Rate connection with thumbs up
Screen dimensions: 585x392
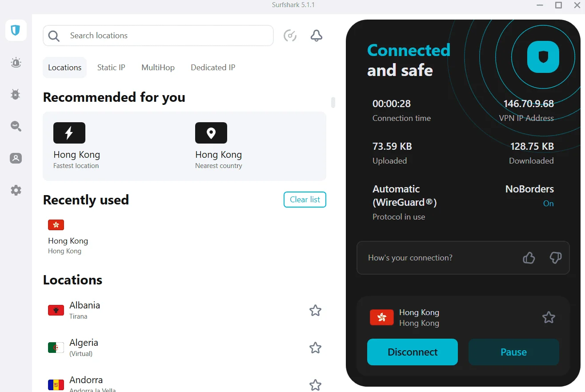click(529, 258)
